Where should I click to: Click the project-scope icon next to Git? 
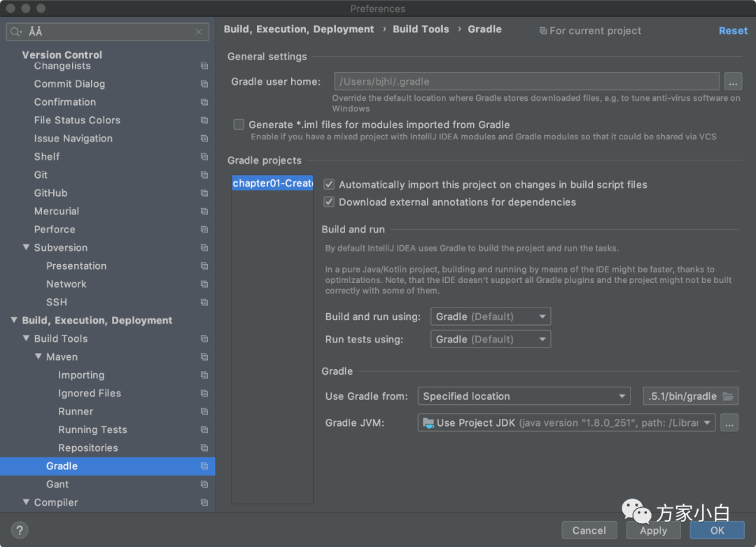pos(204,175)
